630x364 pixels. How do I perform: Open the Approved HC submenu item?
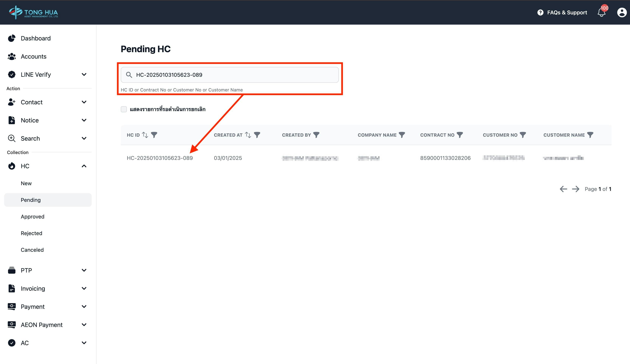pyautogui.click(x=33, y=216)
